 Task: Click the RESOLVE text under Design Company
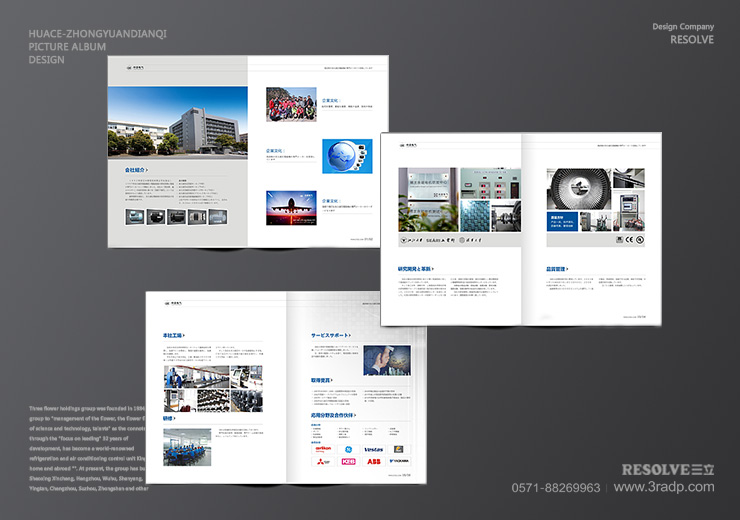pyautogui.click(x=692, y=40)
